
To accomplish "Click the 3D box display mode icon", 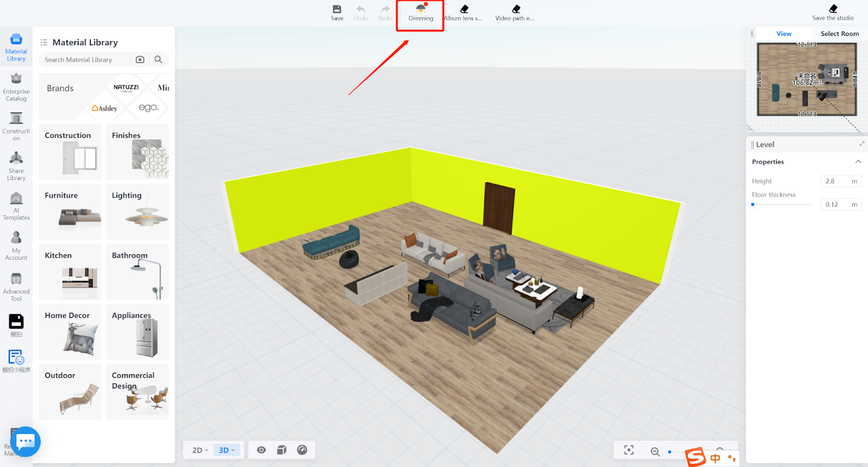I will click(x=282, y=450).
